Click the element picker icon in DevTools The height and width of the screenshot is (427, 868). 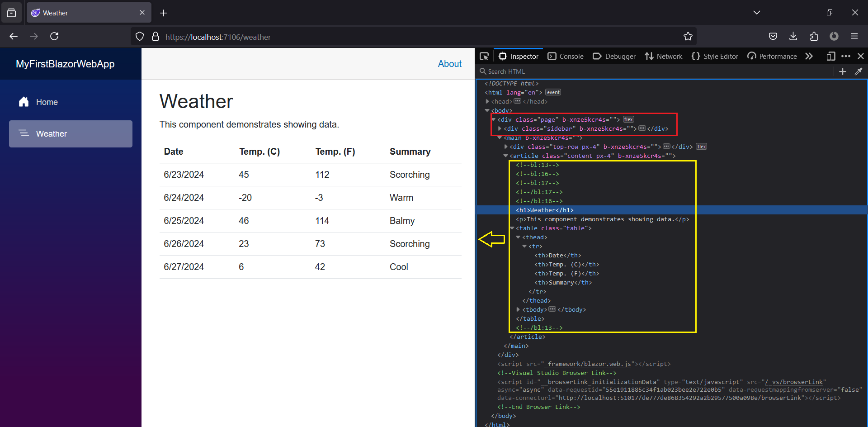[484, 56]
